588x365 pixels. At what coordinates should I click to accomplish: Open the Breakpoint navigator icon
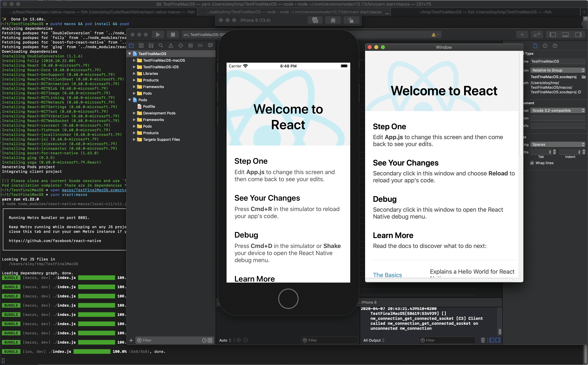click(x=200, y=45)
